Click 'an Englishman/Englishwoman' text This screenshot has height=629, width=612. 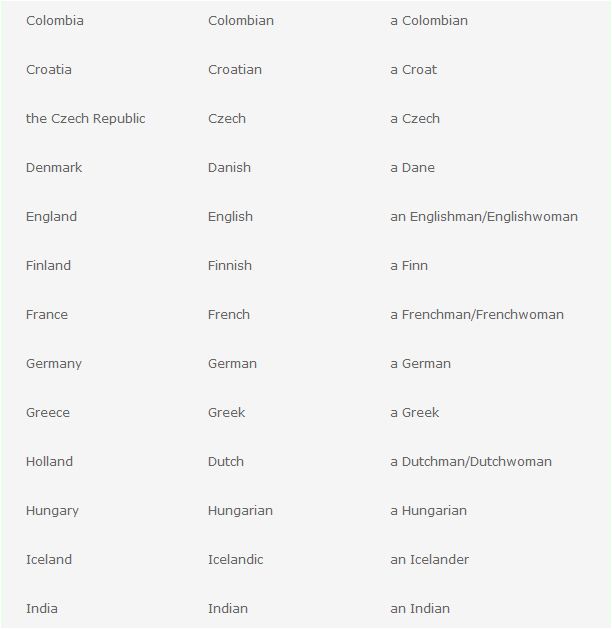[484, 217]
